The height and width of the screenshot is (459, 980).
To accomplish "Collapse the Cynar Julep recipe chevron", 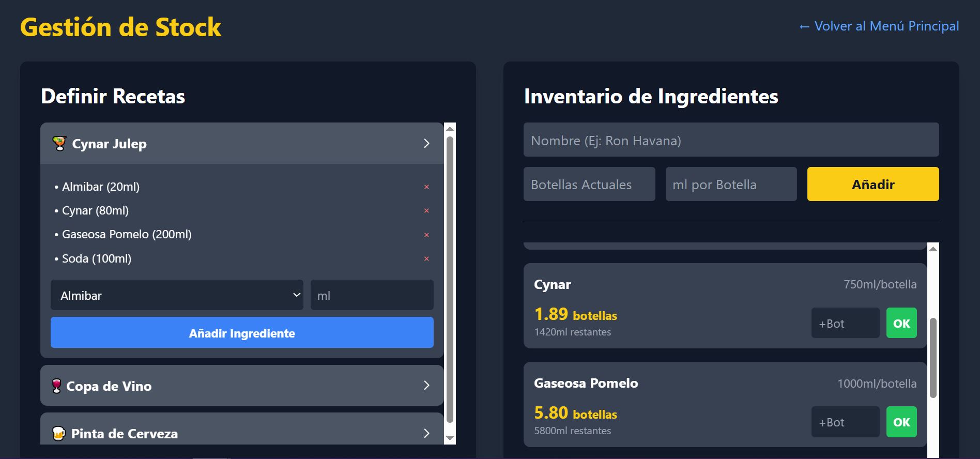I will pos(426,144).
